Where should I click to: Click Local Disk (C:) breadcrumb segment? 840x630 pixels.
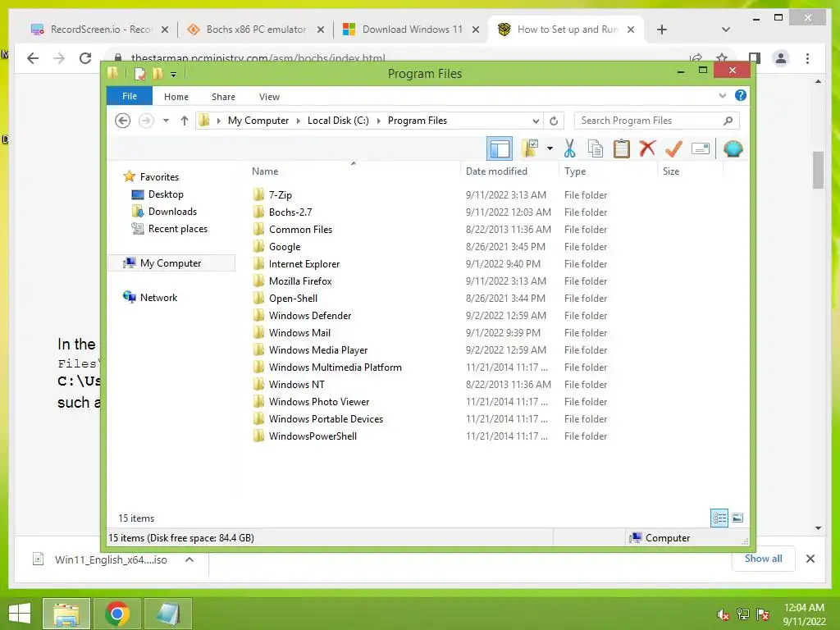(x=338, y=121)
